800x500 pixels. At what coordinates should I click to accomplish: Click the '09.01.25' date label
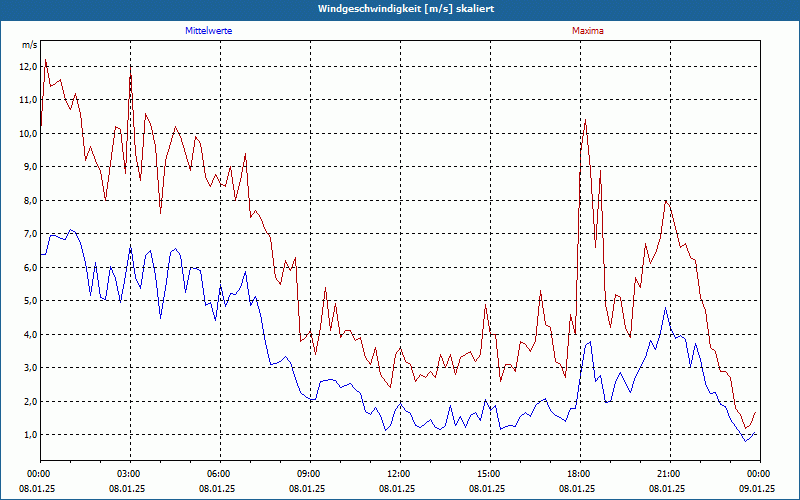click(757, 488)
